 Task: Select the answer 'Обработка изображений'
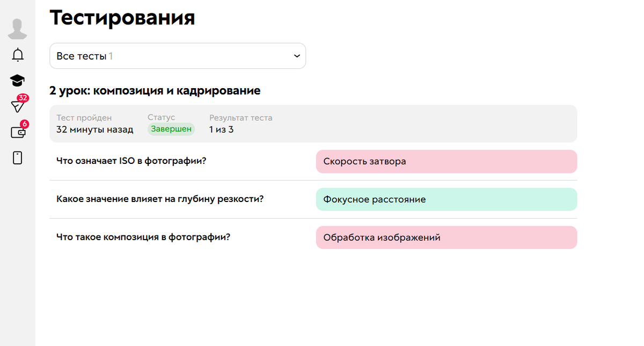447,237
